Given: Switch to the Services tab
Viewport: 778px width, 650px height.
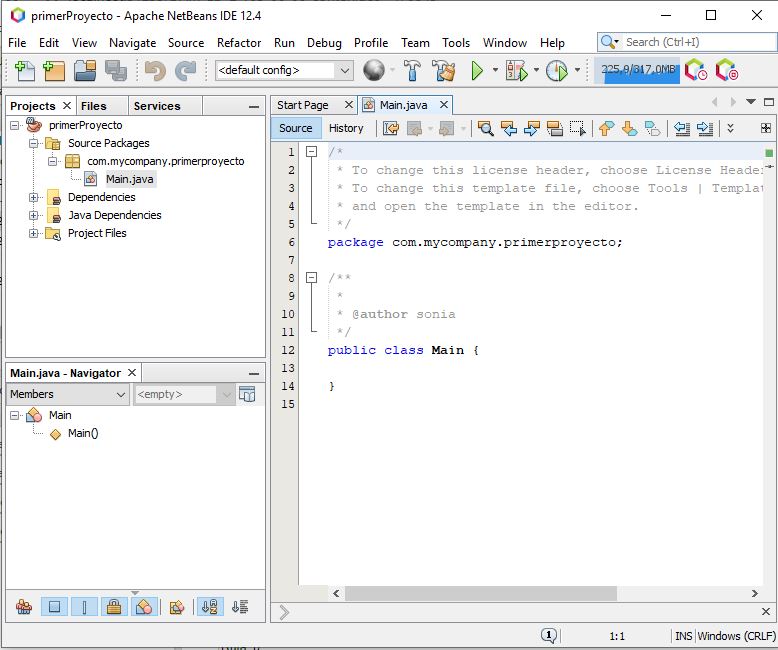Looking at the screenshot, I should pos(157,106).
